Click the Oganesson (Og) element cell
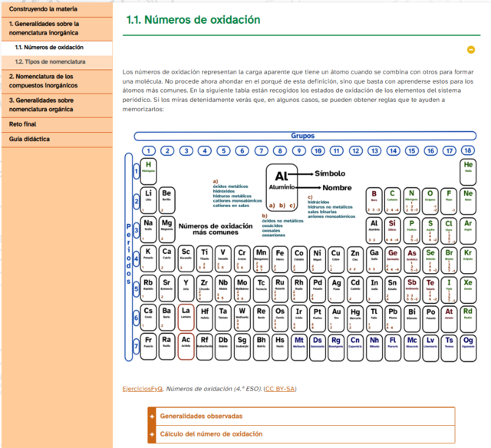This screenshot has height=448, width=491. (468, 342)
